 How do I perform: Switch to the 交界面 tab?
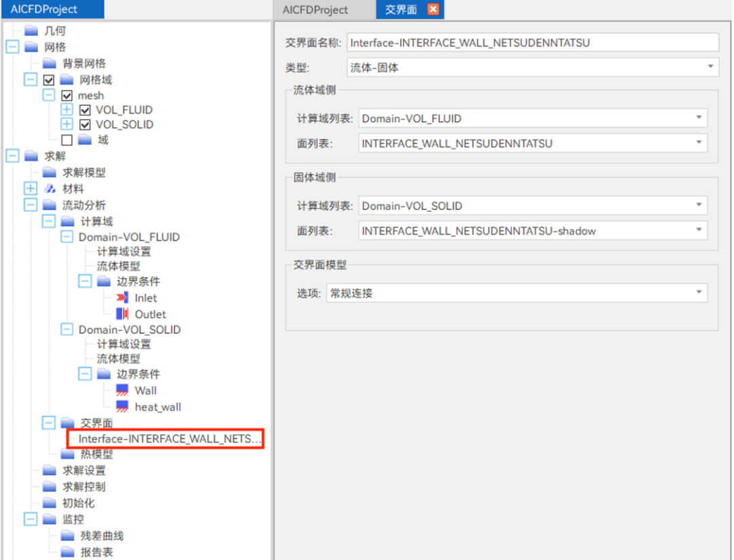pyautogui.click(x=402, y=10)
